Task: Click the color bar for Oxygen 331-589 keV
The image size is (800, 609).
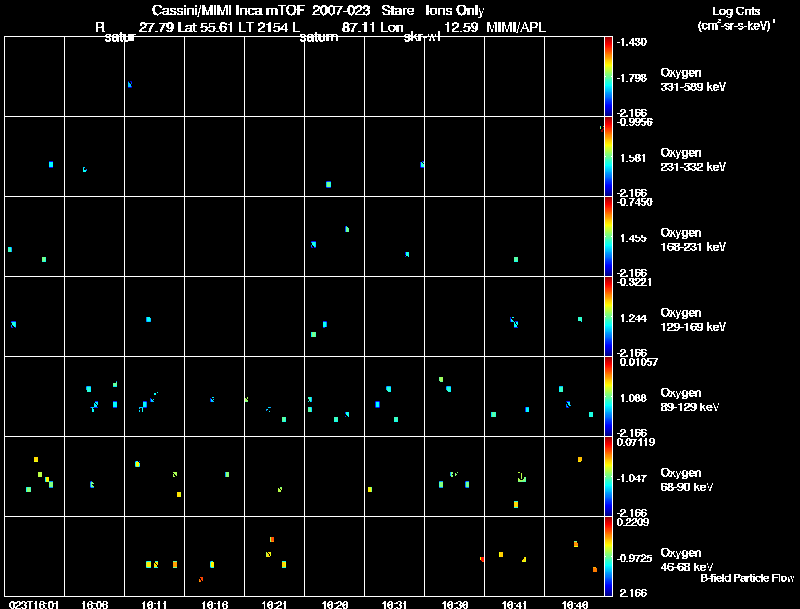Action: (x=608, y=77)
